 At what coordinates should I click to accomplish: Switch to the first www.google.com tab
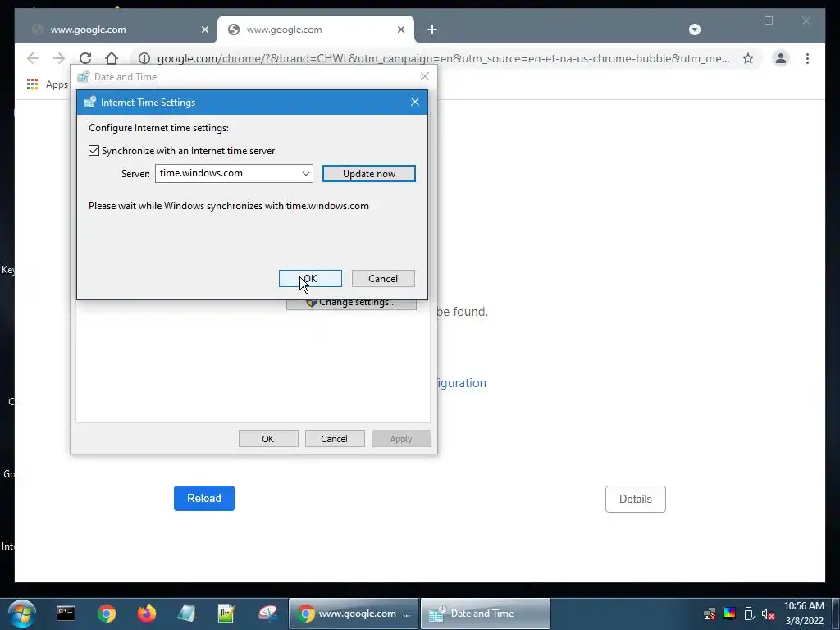111,30
